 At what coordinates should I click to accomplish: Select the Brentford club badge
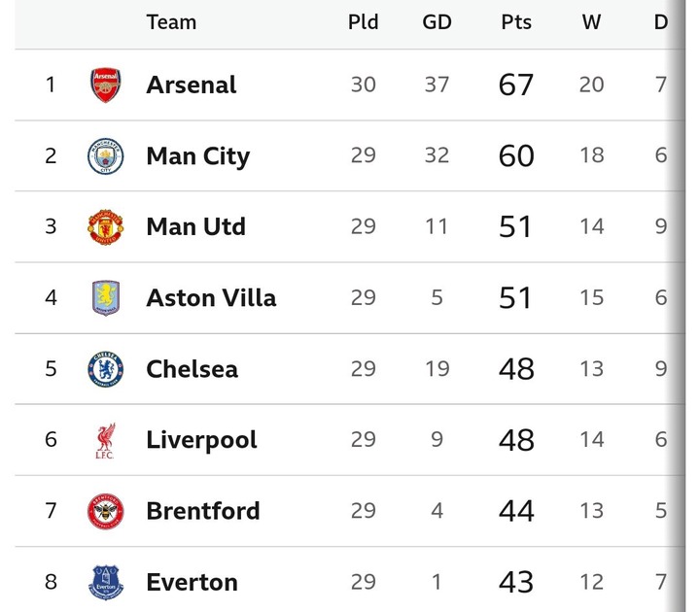click(106, 511)
